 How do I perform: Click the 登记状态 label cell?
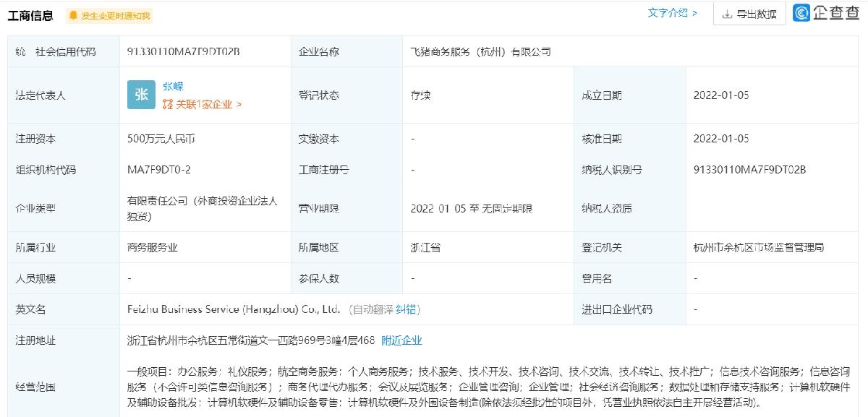coord(346,95)
